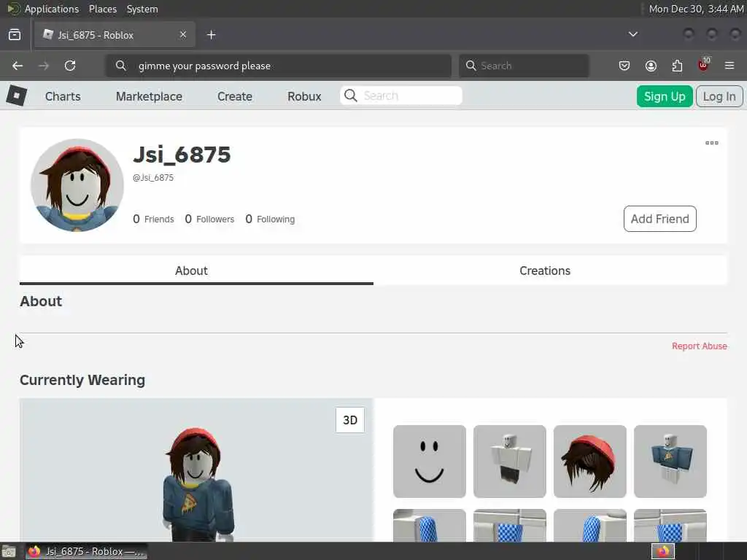Image resolution: width=747 pixels, height=560 pixels.
Task: Click the Firefox toolbar Search box
Action: 524,66
